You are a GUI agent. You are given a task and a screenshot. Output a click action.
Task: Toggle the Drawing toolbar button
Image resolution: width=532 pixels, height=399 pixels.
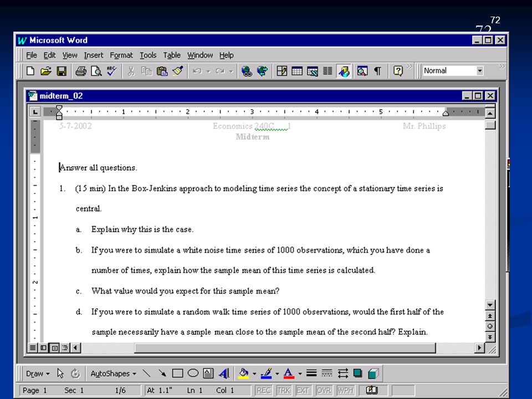coord(344,71)
